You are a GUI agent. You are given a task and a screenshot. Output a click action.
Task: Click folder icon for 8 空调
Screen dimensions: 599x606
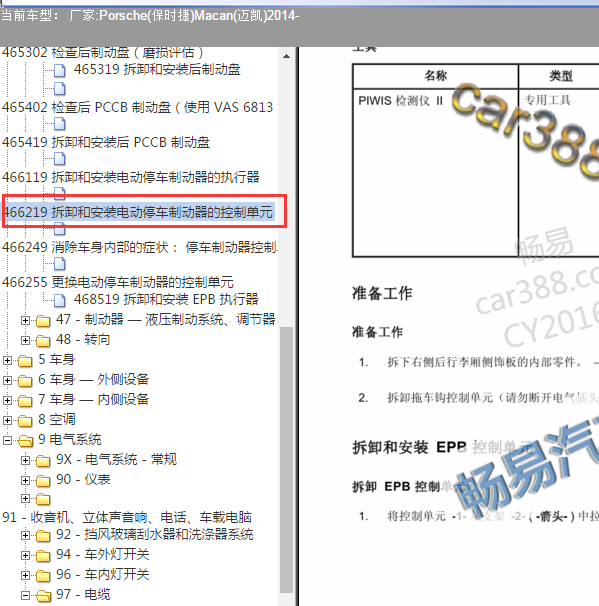25,420
